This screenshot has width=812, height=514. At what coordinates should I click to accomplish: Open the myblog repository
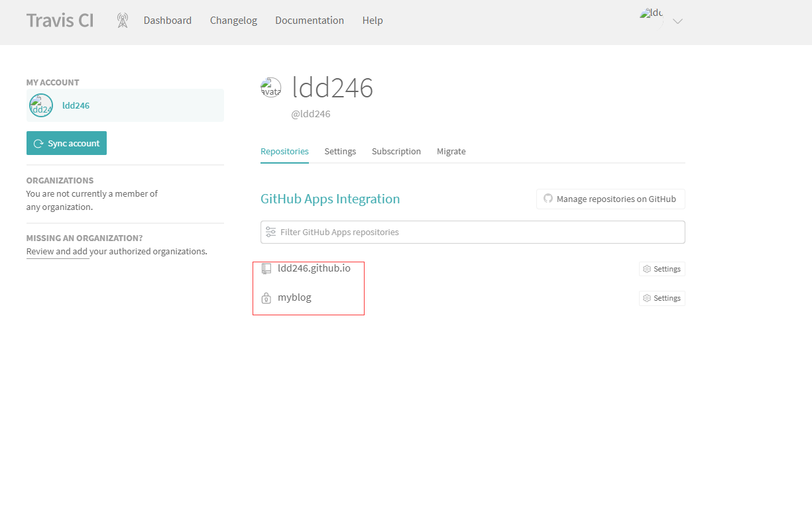click(x=294, y=297)
